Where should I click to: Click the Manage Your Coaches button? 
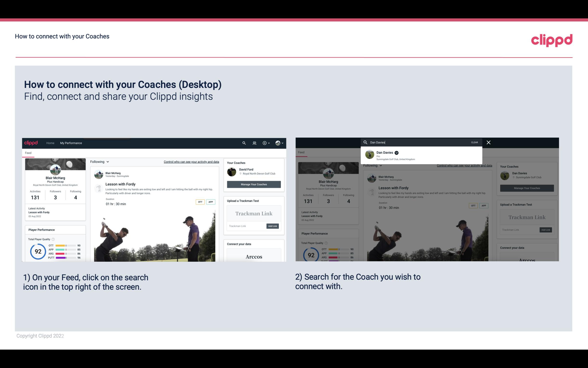pyautogui.click(x=254, y=184)
